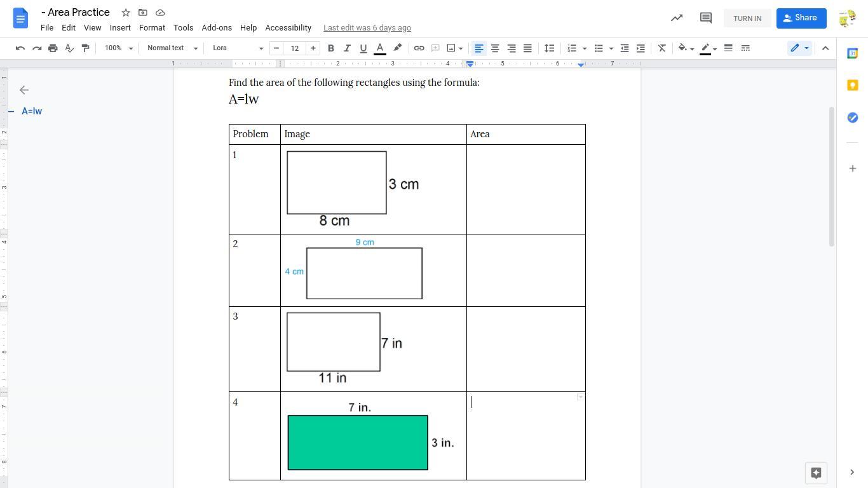This screenshot has height=488, width=868.
Task: Get add-ons with plus icon
Action: [853, 168]
